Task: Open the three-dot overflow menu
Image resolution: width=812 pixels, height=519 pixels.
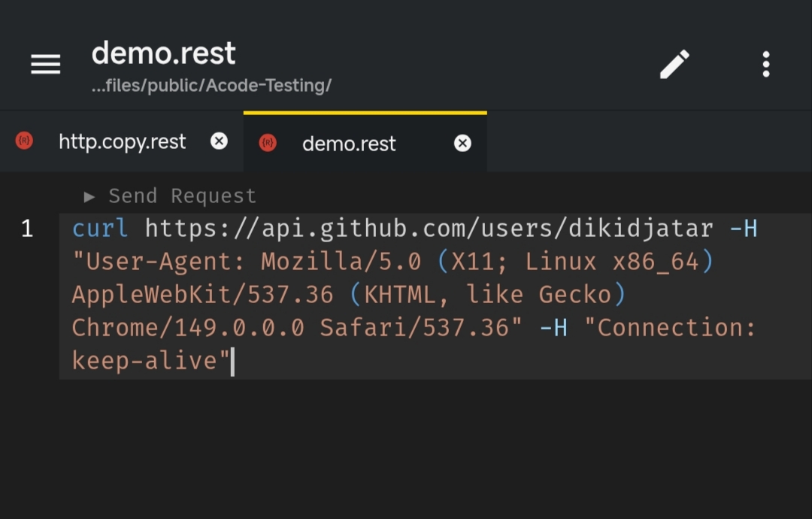Action: click(766, 64)
